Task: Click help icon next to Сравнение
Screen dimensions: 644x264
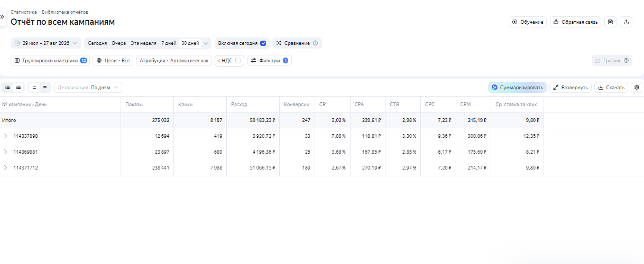Action: pos(316,43)
